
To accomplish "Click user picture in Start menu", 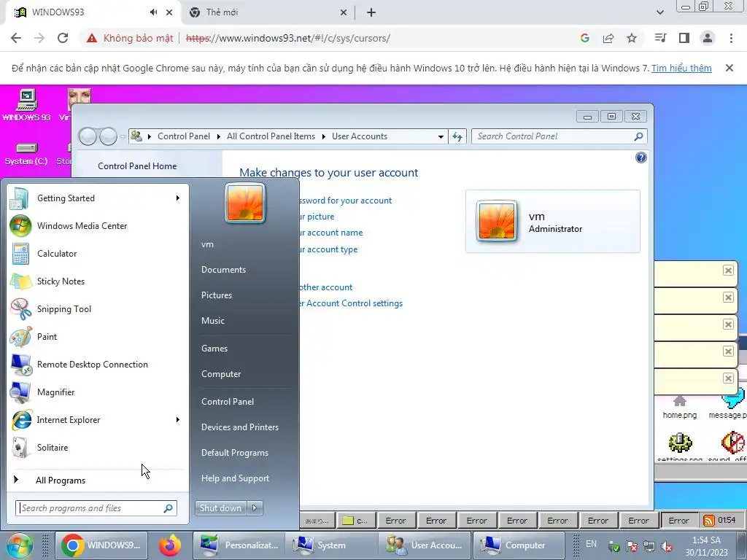I will (245, 203).
